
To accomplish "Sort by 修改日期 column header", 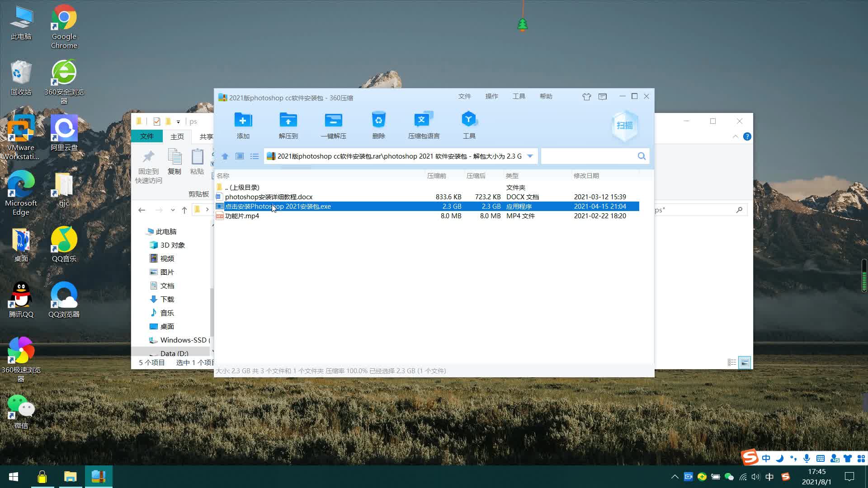I will (605, 176).
